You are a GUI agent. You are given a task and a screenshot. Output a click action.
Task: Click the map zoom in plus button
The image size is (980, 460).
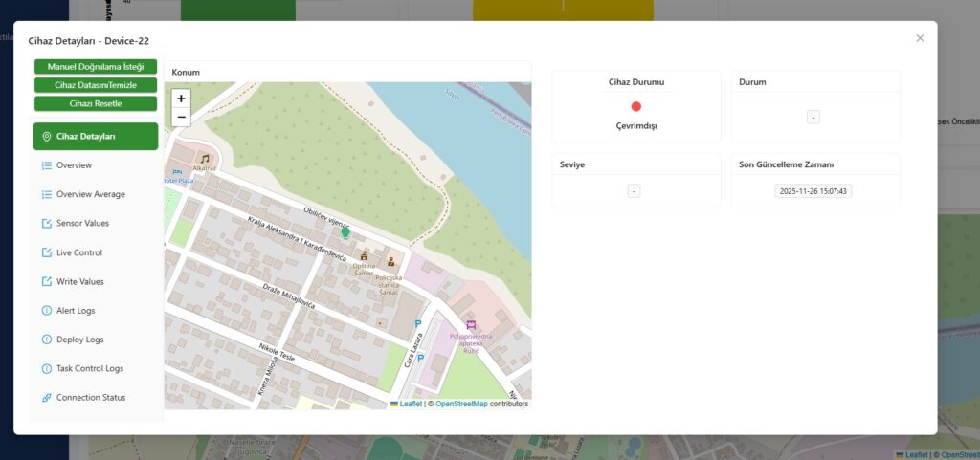[181, 99]
